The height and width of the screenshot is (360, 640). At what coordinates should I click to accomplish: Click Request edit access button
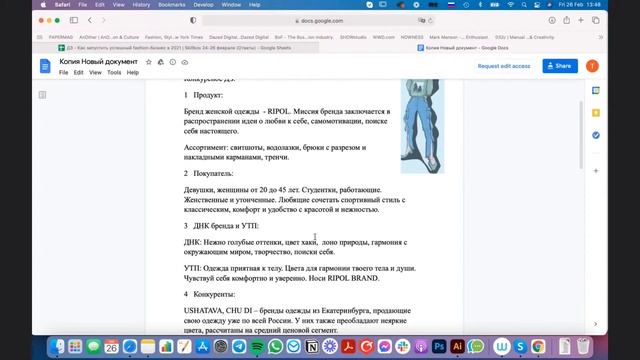point(504,66)
